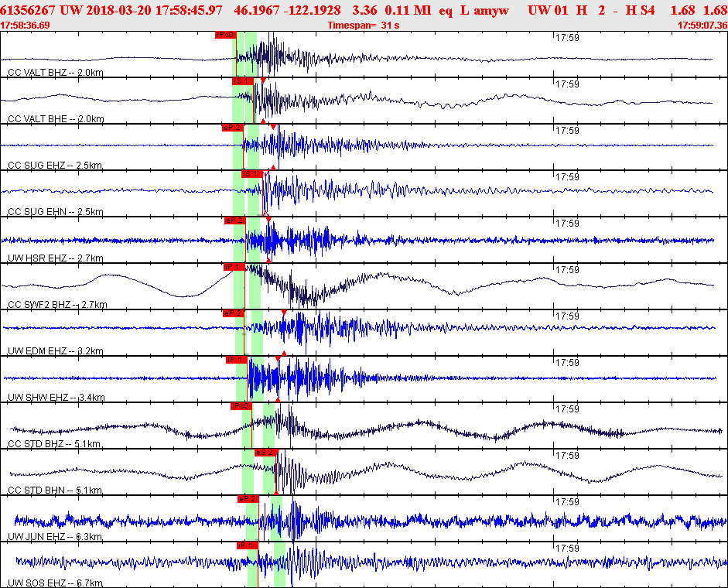This screenshot has width=728, height=588.
Task: Select the eP 2 pick flag on HSR EHZ
Action: click(234, 220)
